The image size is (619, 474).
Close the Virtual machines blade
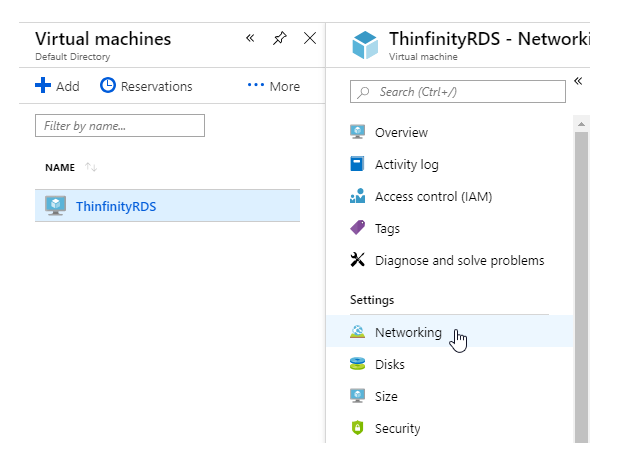tap(310, 38)
